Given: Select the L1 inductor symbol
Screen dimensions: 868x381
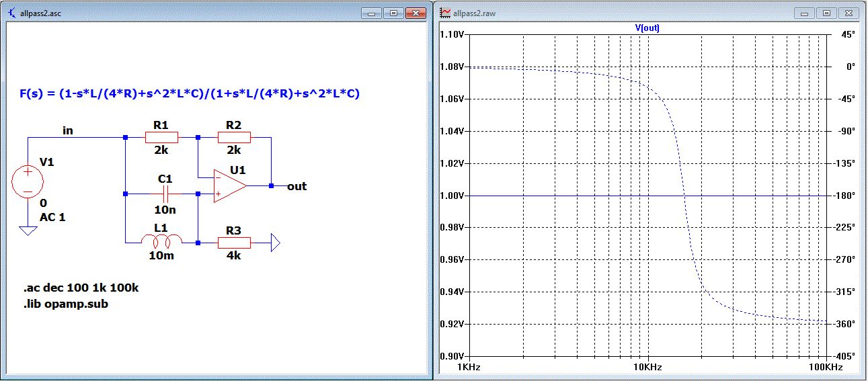Looking at the screenshot, I should click(161, 241).
